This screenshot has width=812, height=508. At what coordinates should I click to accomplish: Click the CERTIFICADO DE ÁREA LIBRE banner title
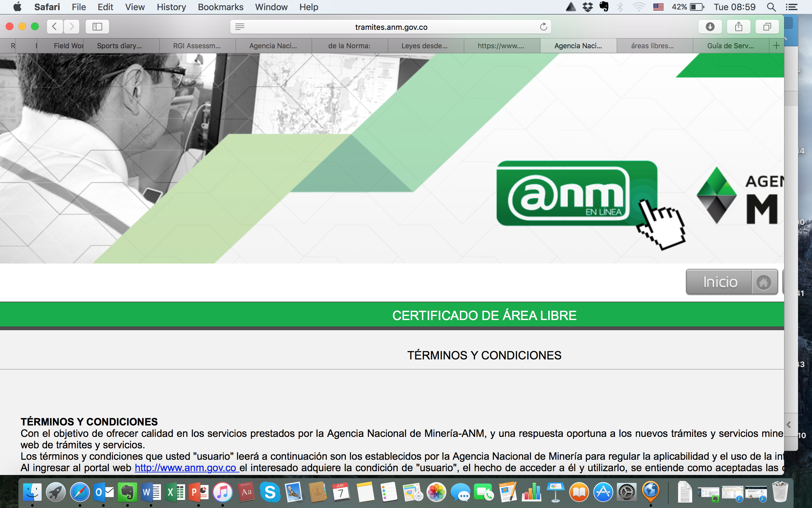[x=484, y=316]
